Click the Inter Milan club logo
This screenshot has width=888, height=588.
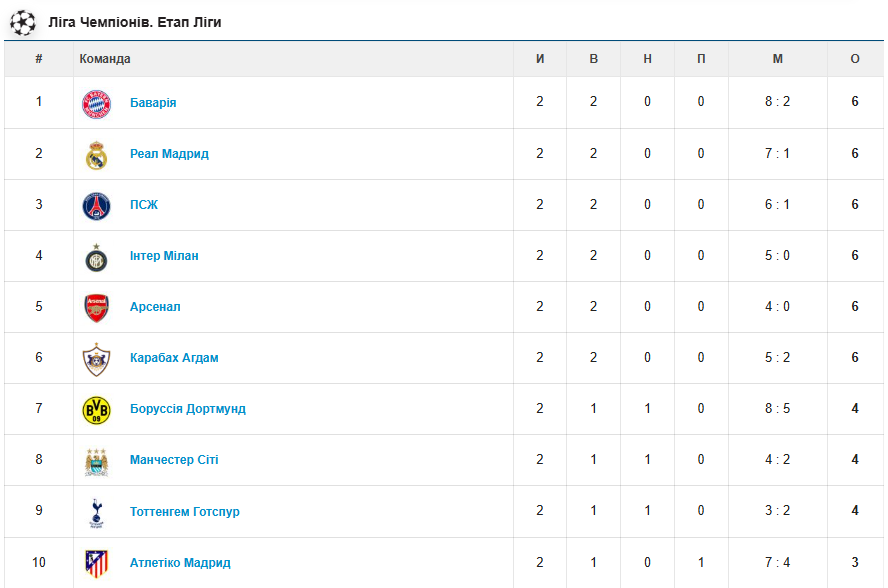click(96, 257)
